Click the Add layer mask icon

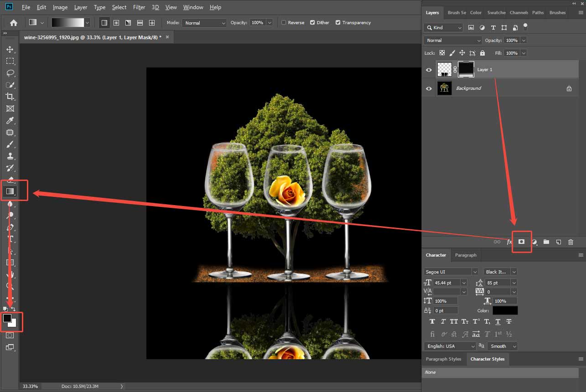coord(522,242)
